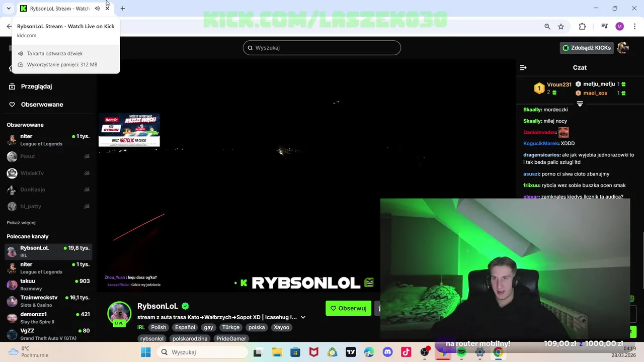Open followed channel niter at top
The image size is (644, 362).
coord(48,140)
